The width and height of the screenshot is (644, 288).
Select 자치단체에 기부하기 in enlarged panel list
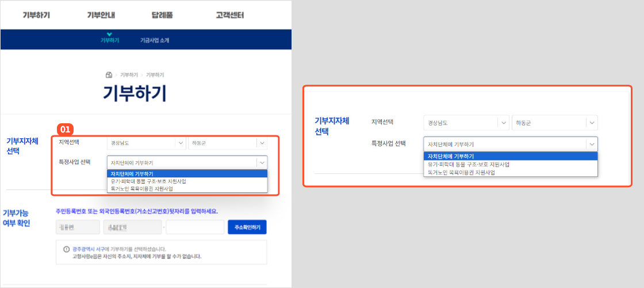click(511, 156)
